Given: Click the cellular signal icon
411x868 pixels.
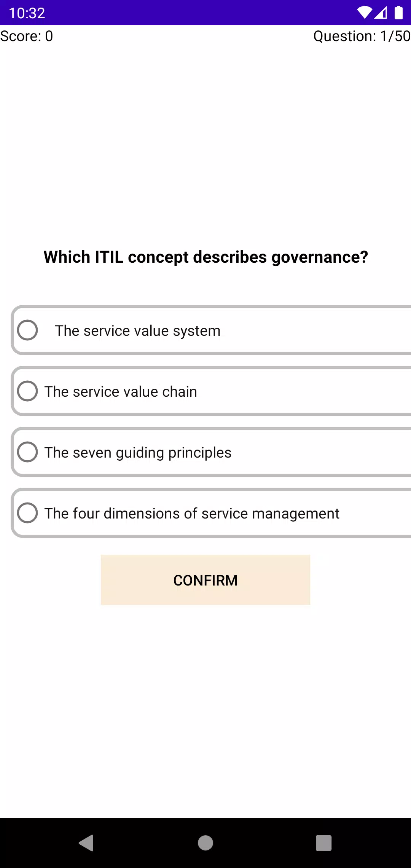Looking at the screenshot, I should pos(381,13).
